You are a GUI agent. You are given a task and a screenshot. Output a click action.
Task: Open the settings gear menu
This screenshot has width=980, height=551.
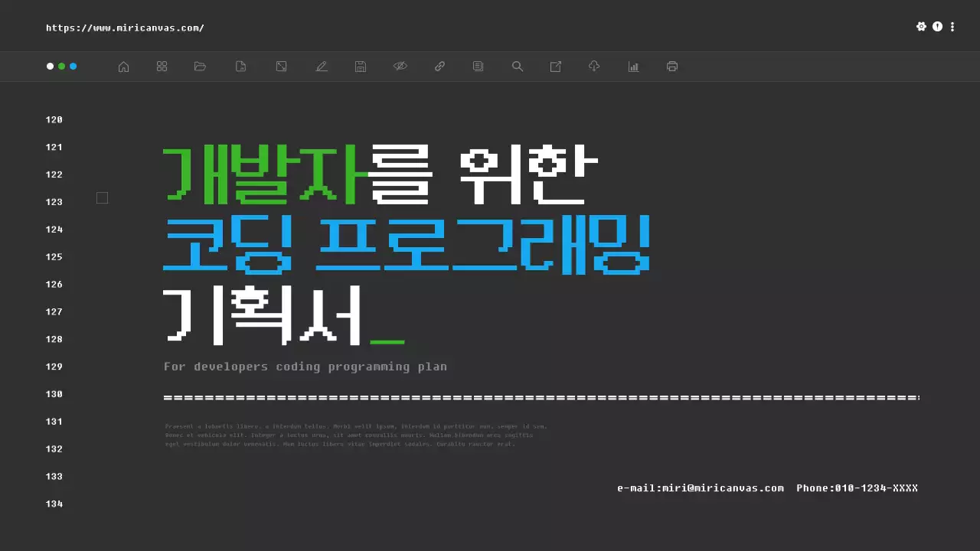(921, 26)
